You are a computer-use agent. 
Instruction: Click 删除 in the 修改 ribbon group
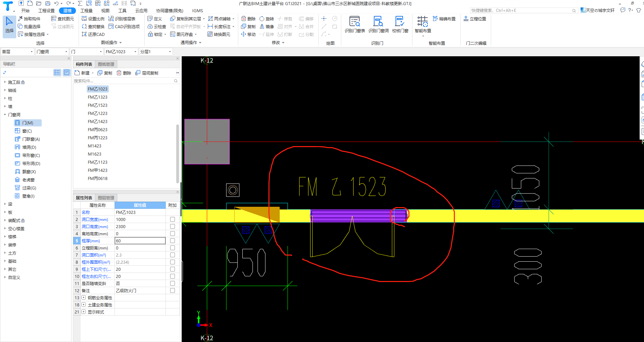(248, 19)
